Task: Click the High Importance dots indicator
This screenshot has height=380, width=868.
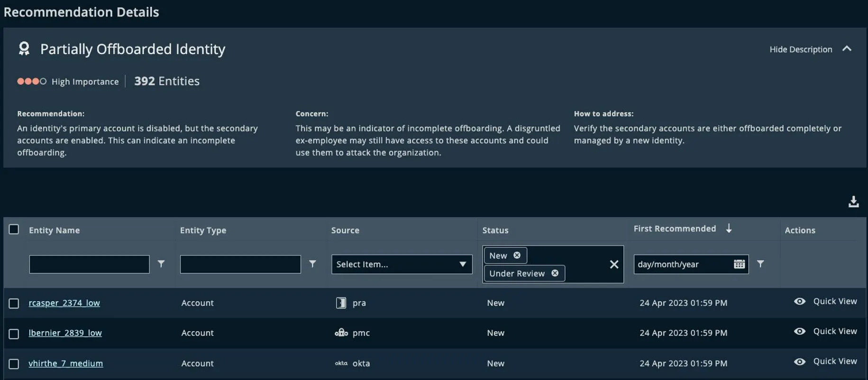Action: click(x=32, y=81)
